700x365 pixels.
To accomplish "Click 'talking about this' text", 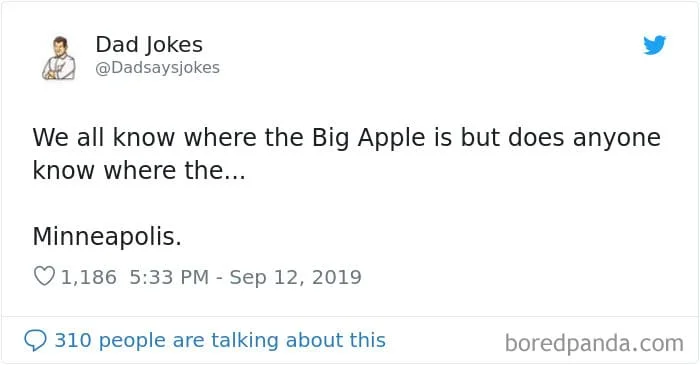I will pyautogui.click(x=298, y=340).
